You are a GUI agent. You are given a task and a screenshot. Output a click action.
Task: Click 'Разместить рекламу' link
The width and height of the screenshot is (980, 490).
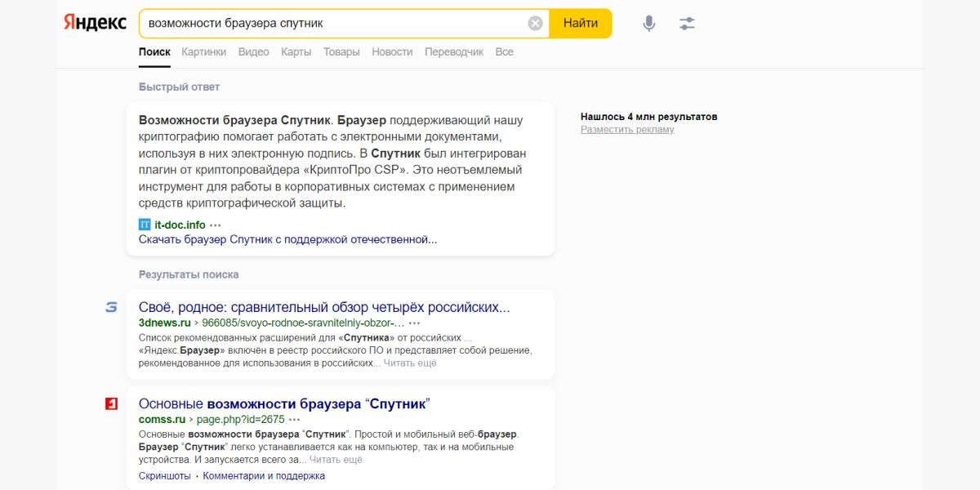[627, 130]
